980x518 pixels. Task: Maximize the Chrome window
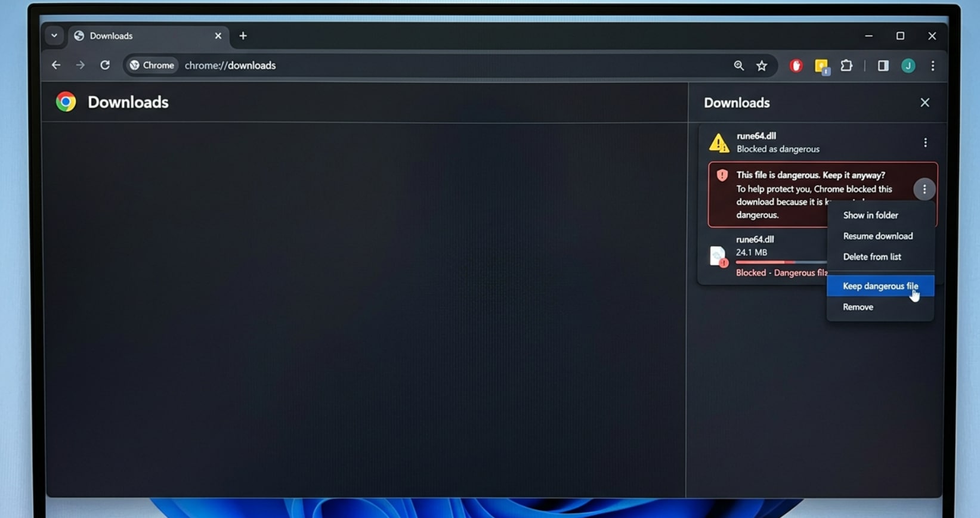point(900,36)
